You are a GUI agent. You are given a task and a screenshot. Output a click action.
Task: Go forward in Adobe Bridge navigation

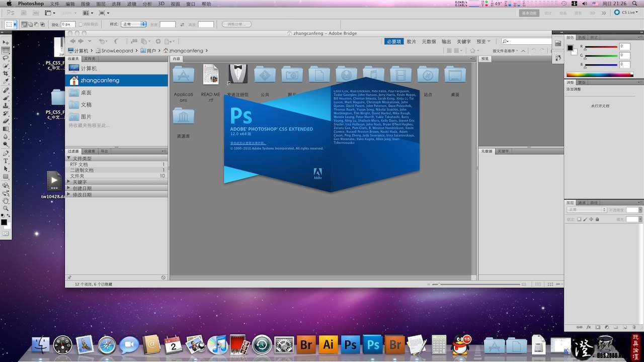click(x=81, y=41)
